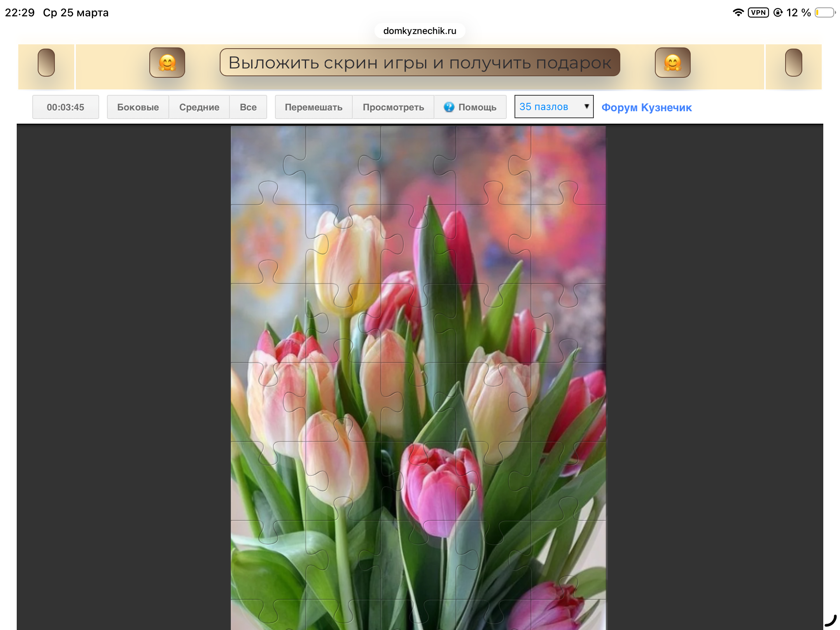840x630 pixels.
Task: Show only Средние pieces
Action: [199, 107]
